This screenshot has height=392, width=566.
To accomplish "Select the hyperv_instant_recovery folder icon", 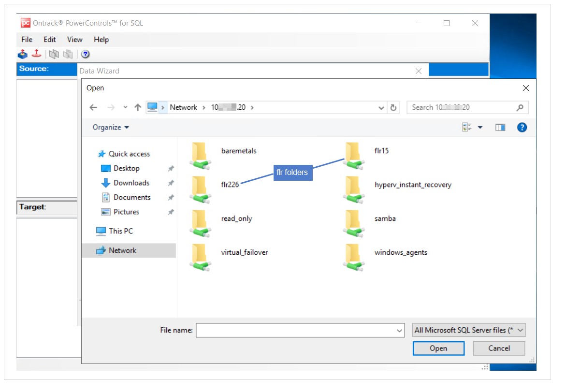I will (354, 189).
